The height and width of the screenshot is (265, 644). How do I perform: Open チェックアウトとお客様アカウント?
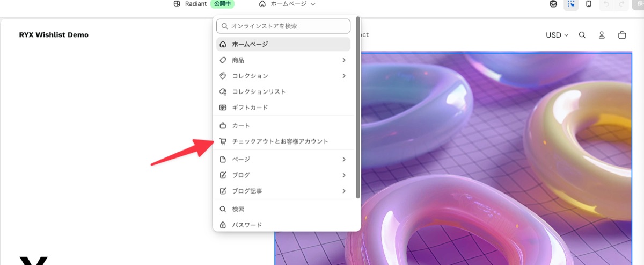coord(283,141)
